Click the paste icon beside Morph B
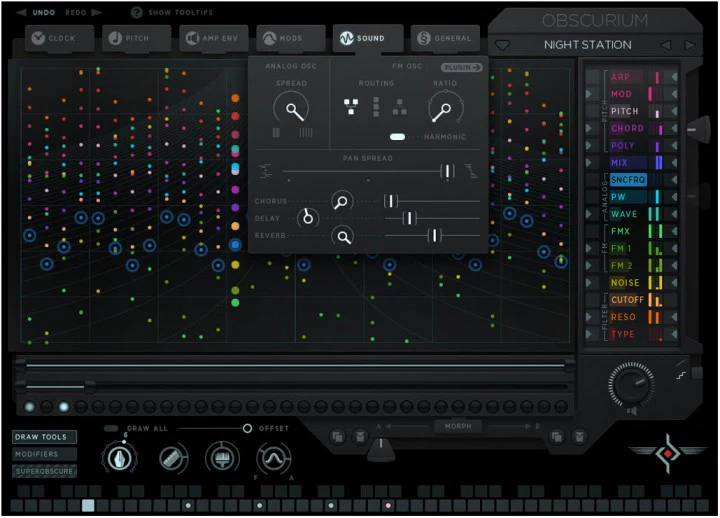Image resolution: width=720 pixels, height=518 pixels. coord(580,436)
